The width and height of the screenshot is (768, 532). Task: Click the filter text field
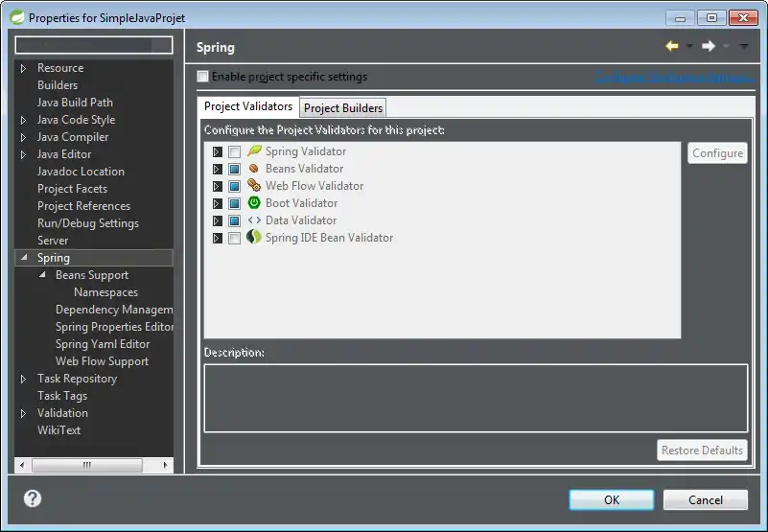click(x=94, y=45)
